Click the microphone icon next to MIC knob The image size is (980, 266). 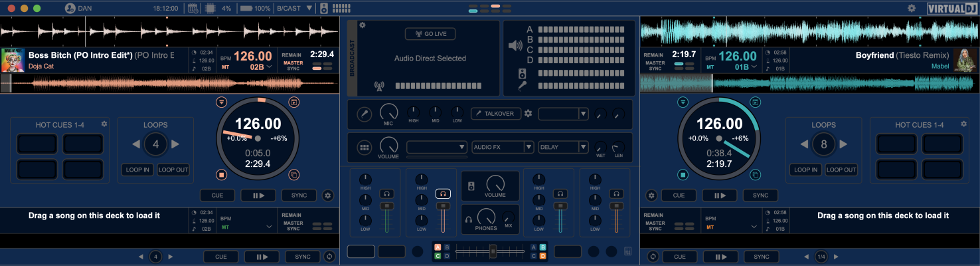tap(364, 114)
